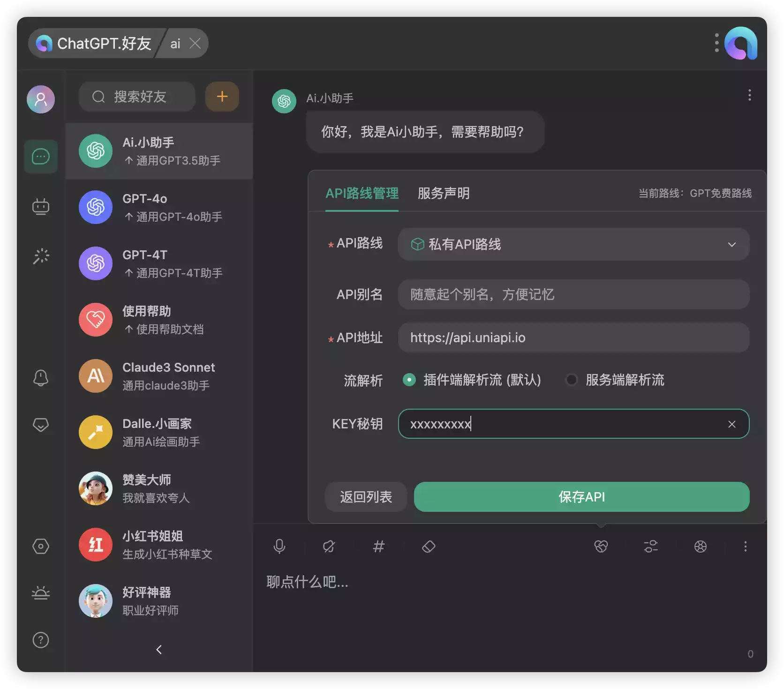Click the slashed circle toolbar icon
This screenshot has width=784, height=689.
[x=329, y=547]
